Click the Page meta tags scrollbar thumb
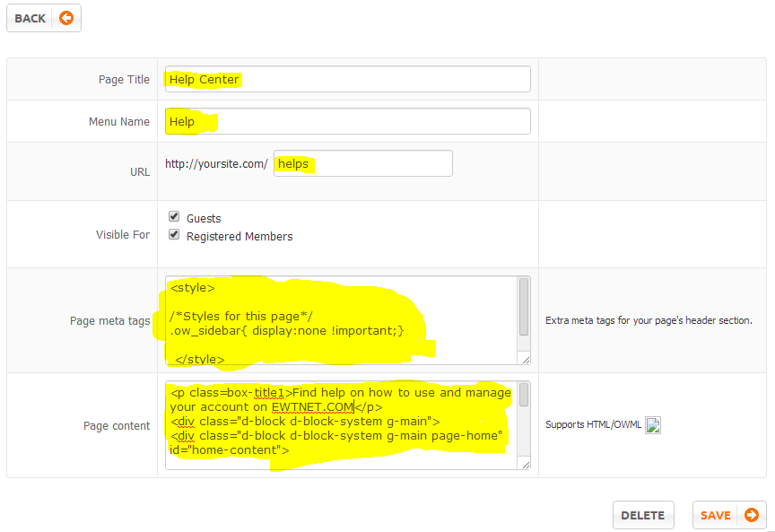775x532 pixels. pyautogui.click(x=524, y=307)
